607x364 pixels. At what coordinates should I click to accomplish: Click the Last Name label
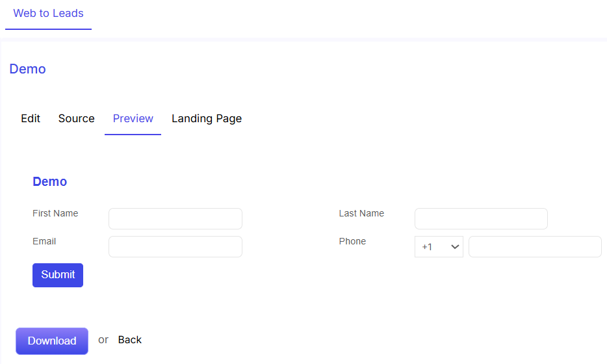pyautogui.click(x=361, y=213)
